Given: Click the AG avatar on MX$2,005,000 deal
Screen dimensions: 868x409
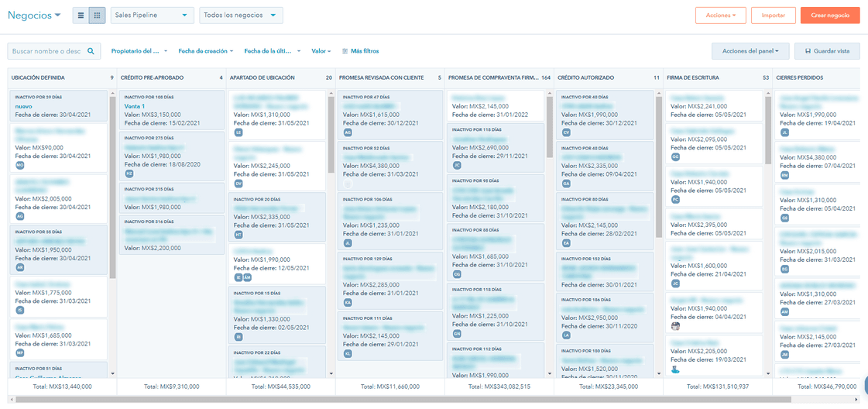Looking at the screenshot, I should tap(20, 216).
